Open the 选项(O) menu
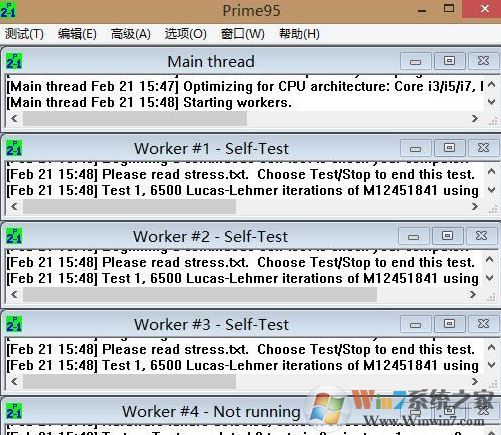 [185, 34]
